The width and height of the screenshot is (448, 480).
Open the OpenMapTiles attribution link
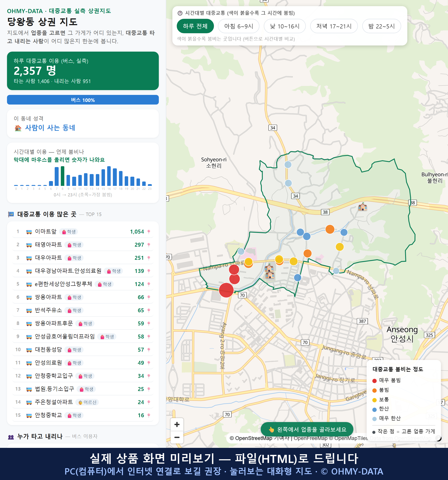pyautogui.click(x=348, y=438)
